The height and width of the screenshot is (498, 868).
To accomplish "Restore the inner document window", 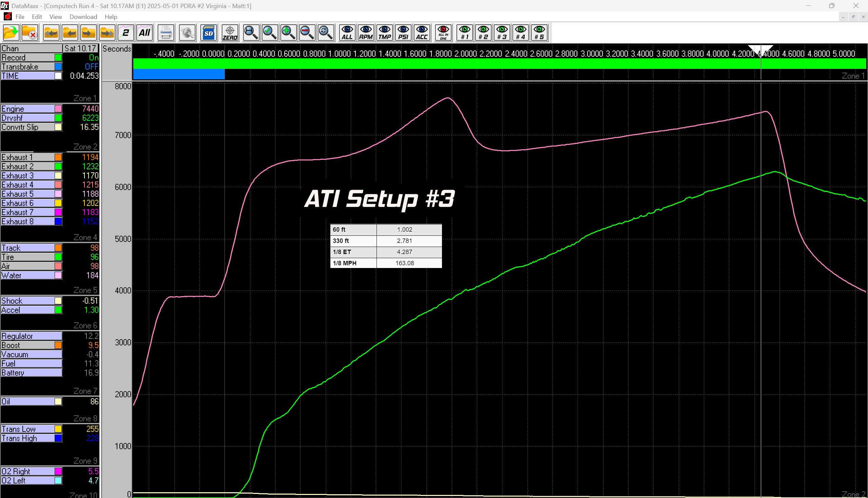I will [x=853, y=17].
